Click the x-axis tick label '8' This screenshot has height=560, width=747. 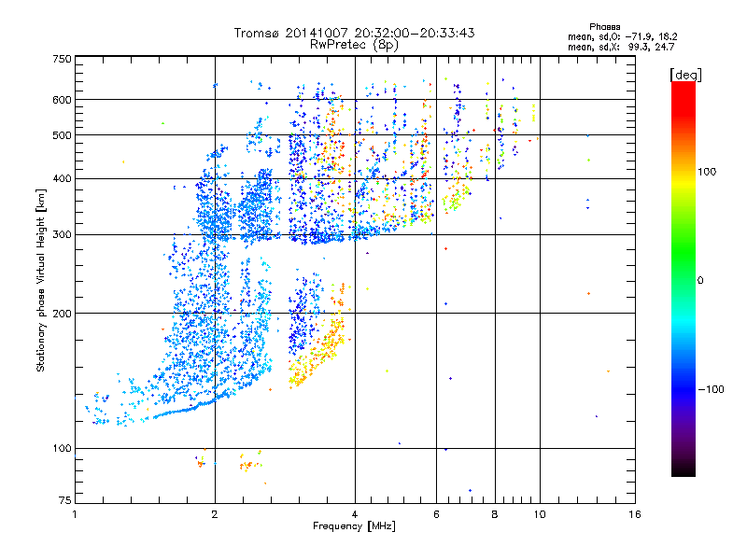[x=495, y=514]
